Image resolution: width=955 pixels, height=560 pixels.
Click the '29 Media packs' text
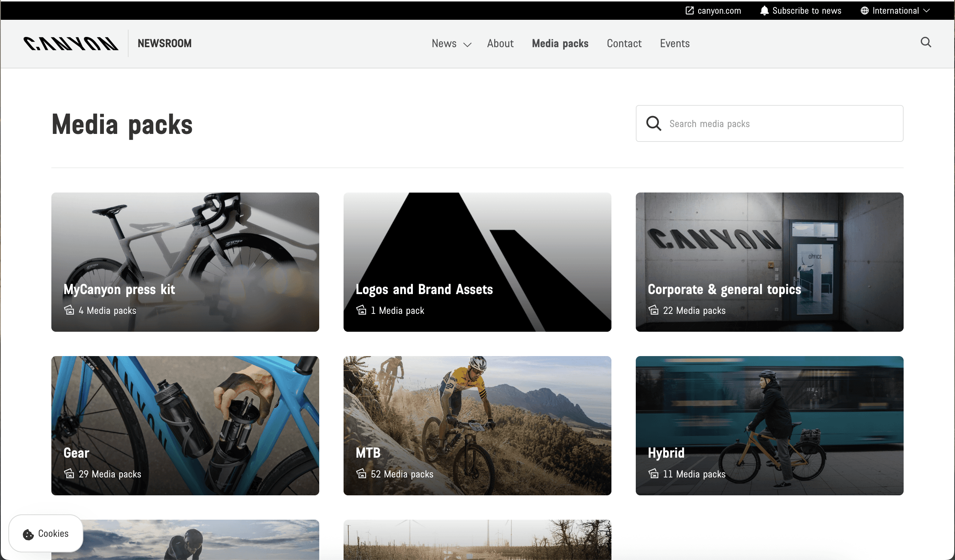click(x=110, y=474)
